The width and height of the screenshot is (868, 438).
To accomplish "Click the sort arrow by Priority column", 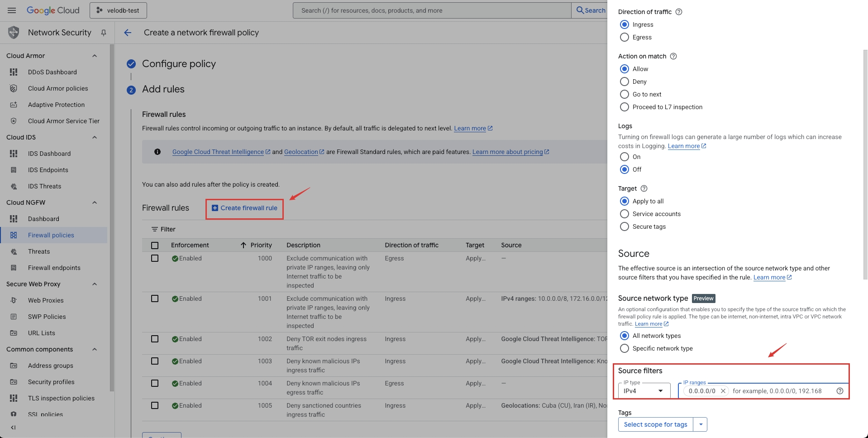I will (x=243, y=245).
